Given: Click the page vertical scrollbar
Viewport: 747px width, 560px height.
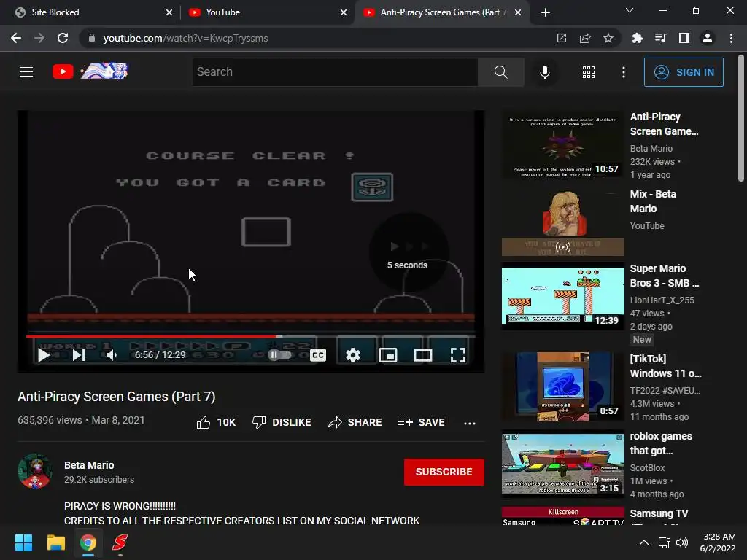Looking at the screenshot, I should pos(741,119).
